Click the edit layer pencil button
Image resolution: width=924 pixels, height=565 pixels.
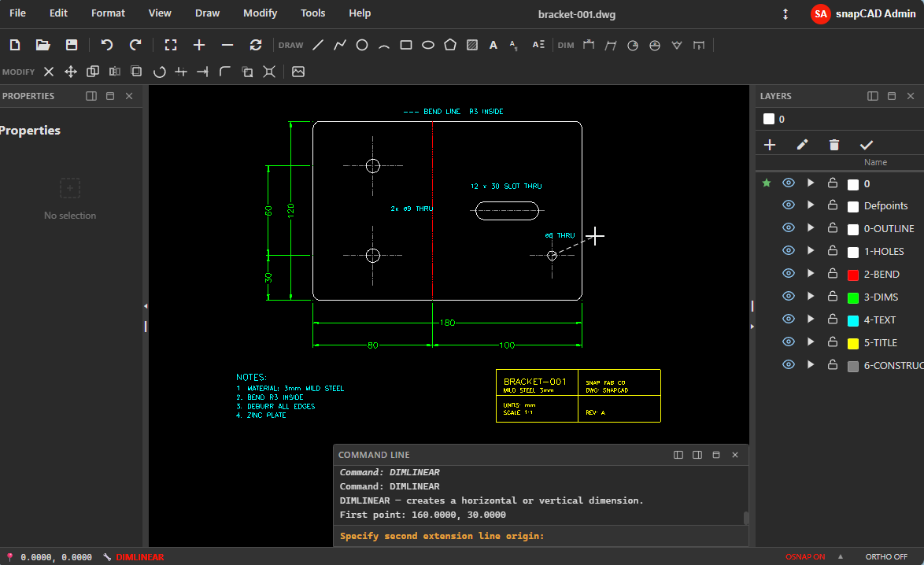[x=802, y=145]
